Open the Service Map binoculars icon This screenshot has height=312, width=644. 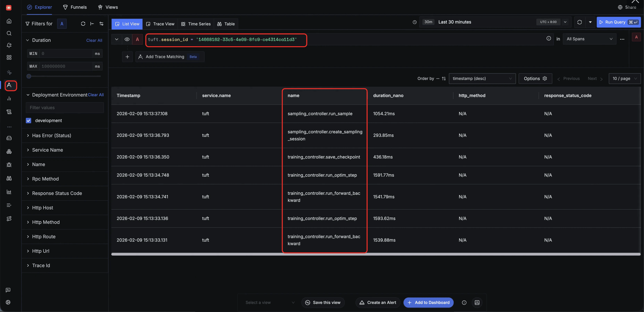(x=9, y=178)
